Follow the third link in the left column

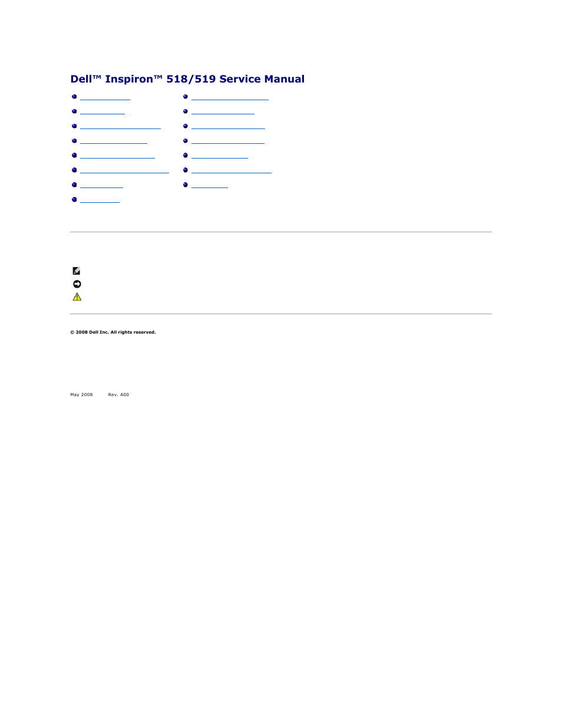coord(120,127)
